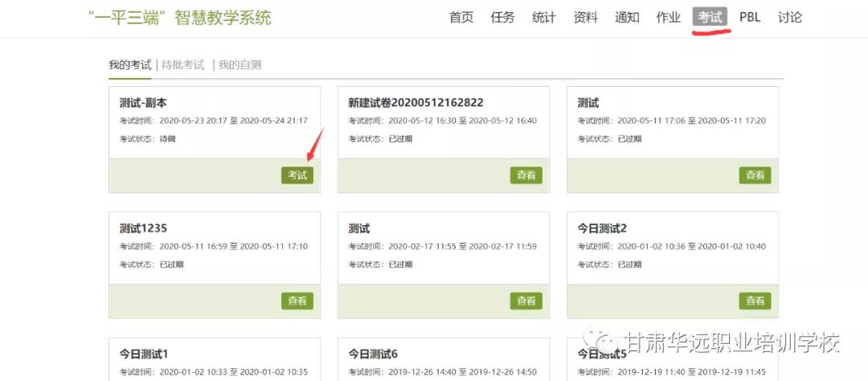Click the 新建试卷20200512162822 exam title
The width and height of the screenshot is (868, 381).
(x=416, y=103)
